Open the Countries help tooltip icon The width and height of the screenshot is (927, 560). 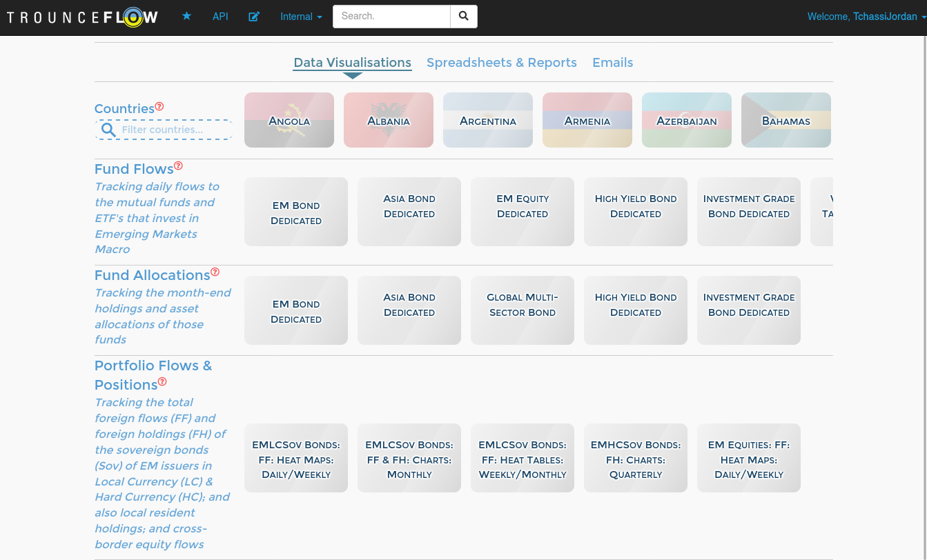[159, 106]
